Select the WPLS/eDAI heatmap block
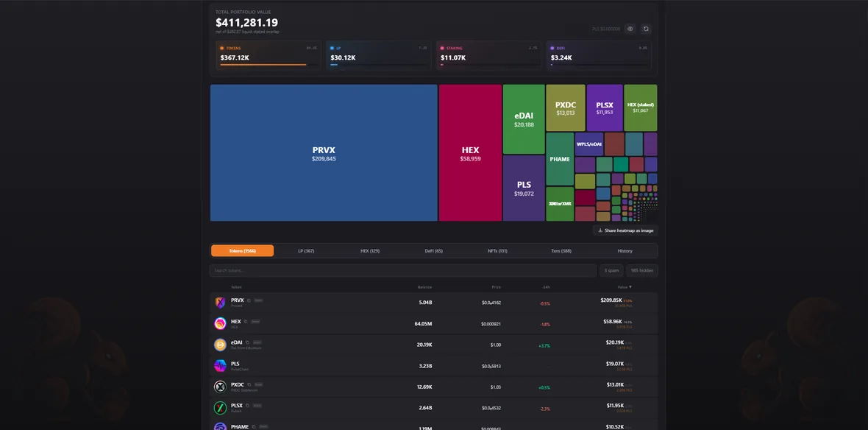 point(589,144)
